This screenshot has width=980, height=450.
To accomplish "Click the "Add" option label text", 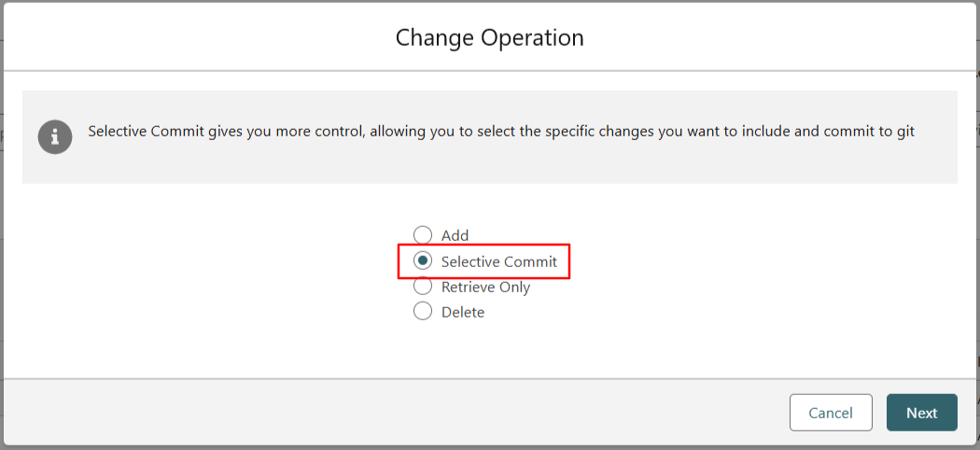I will [455, 235].
